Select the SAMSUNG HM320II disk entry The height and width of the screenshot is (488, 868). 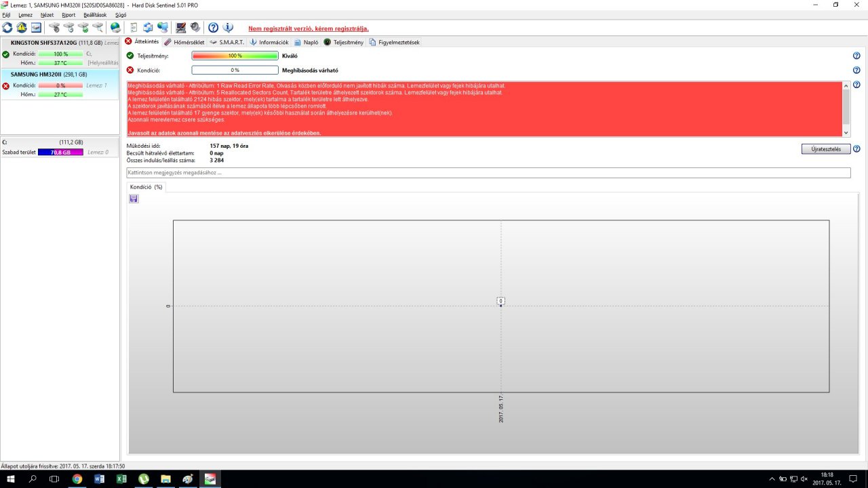60,85
